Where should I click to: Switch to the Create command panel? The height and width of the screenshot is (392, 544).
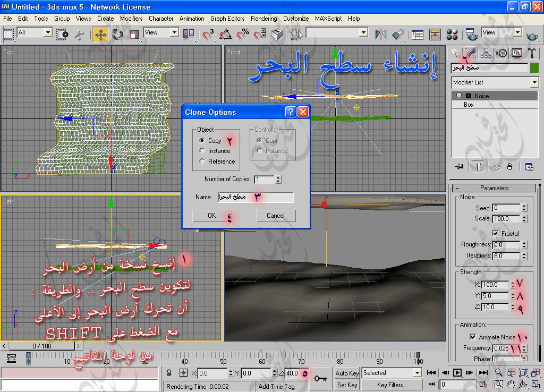pyautogui.click(x=455, y=54)
